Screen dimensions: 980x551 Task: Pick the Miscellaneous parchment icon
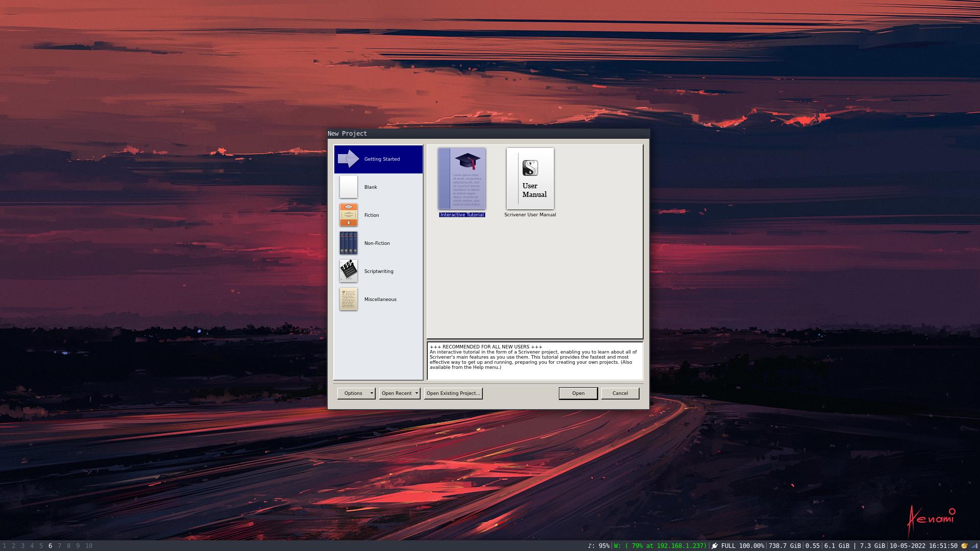pyautogui.click(x=349, y=299)
